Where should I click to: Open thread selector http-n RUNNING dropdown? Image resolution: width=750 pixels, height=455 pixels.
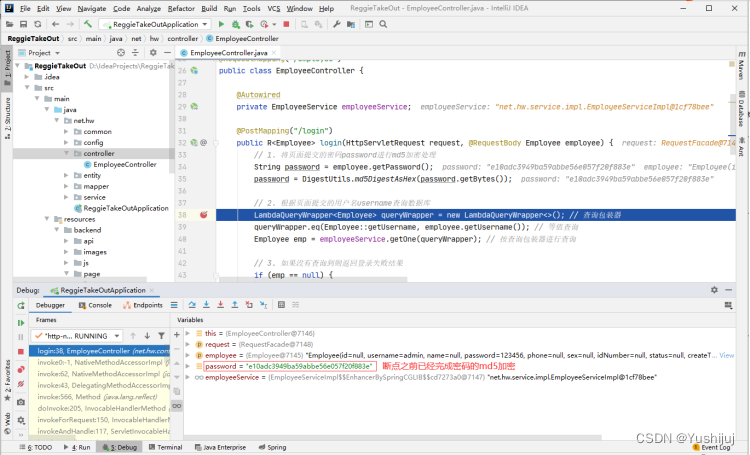(77, 336)
